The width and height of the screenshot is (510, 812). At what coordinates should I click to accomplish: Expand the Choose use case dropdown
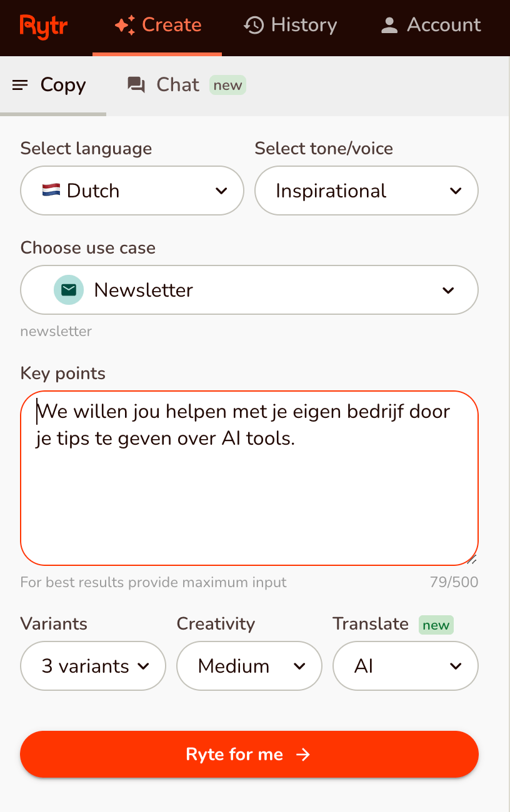pos(249,289)
